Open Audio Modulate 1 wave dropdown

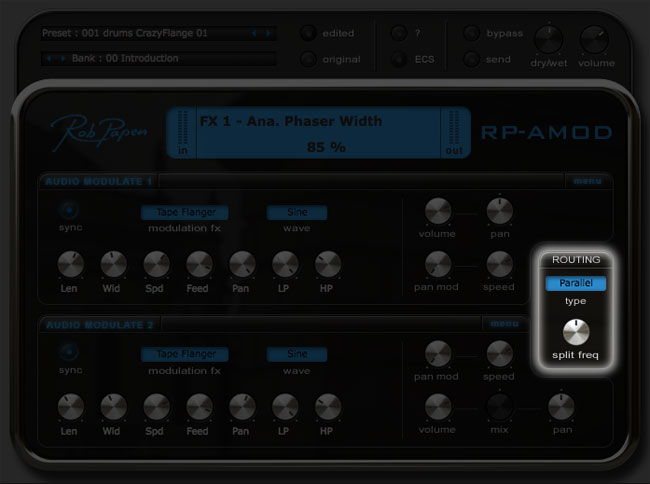[297, 212]
